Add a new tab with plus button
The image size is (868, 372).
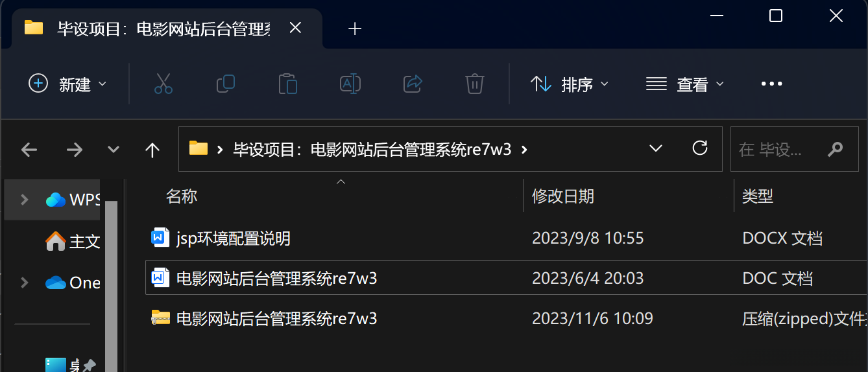click(x=355, y=29)
